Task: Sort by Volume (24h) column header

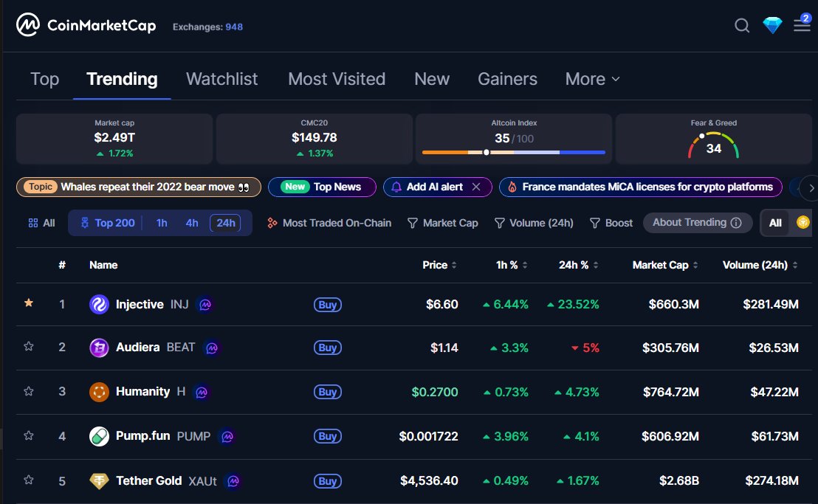Action: (760, 266)
